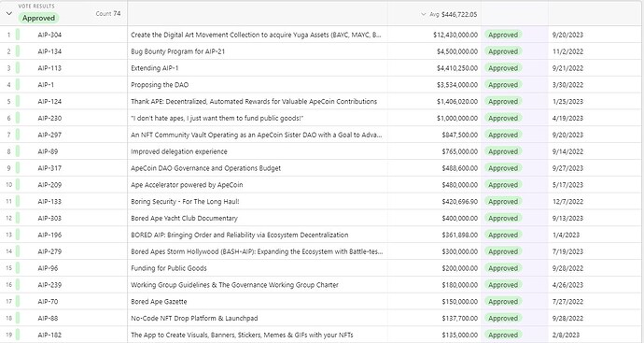Click 'Extending AIP-1' title cell
This screenshot has height=343, width=644.
(x=154, y=68)
